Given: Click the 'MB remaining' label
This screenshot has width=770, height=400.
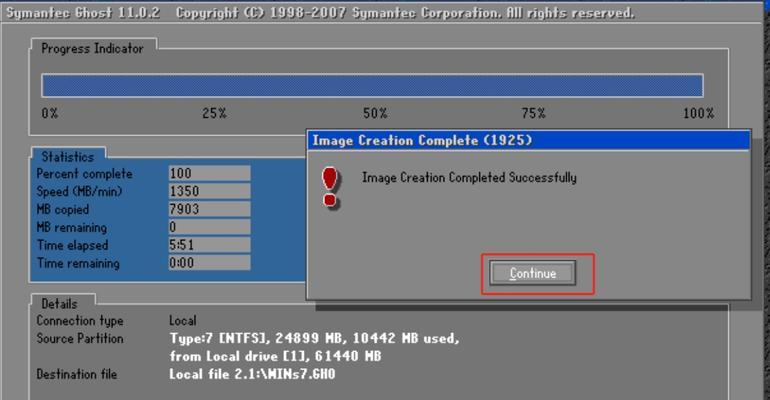Looking at the screenshot, I should (72, 227).
